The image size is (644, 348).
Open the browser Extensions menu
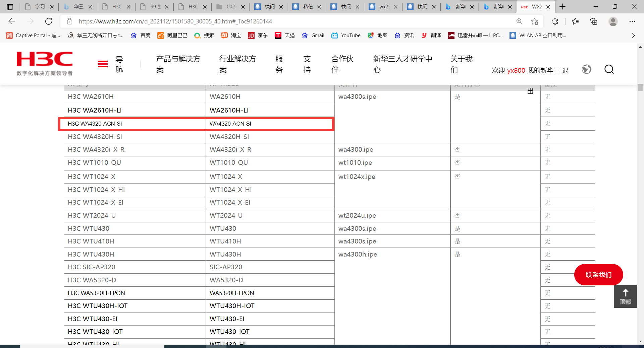[555, 21]
